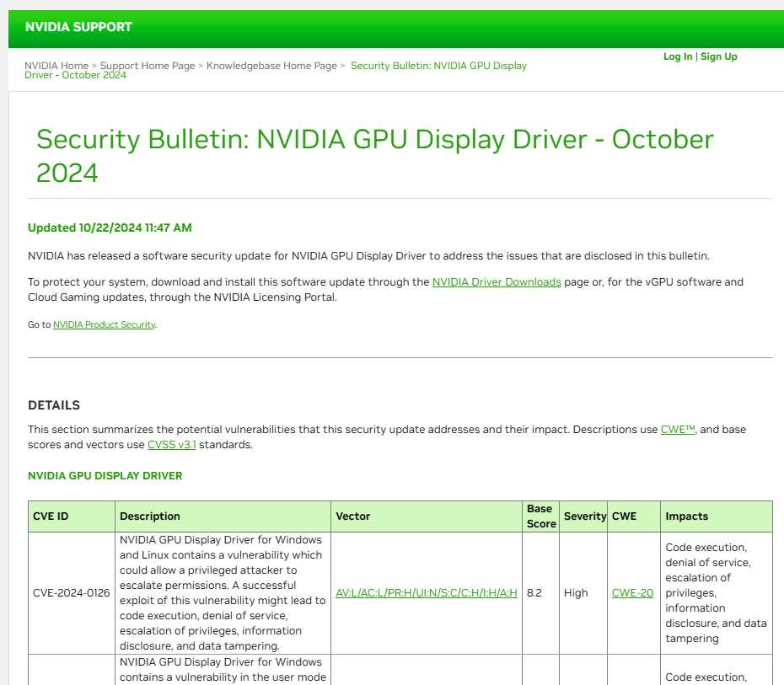Click the Severity column header
The height and width of the screenshot is (685, 784).
(x=583, y=516)
